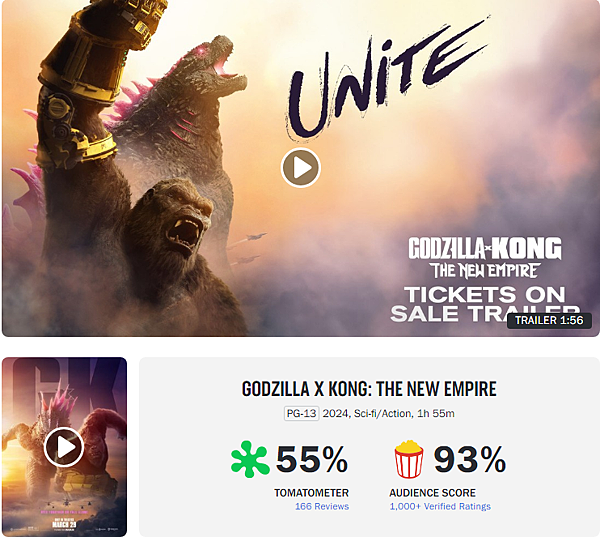The height and width of the screenshot is (537, 600).
Task: Click the Godzilla x Kong logo in the trailer
Action: (485, 257)
